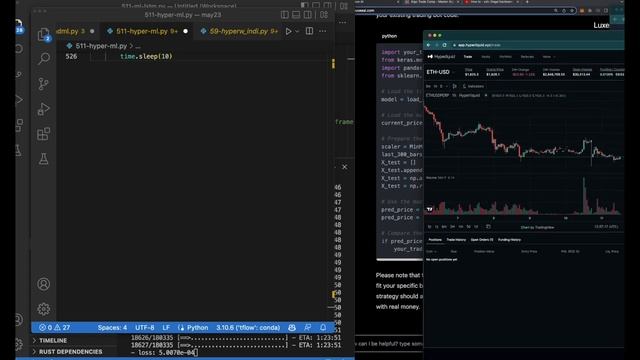Click the feedback icon in the status bar

click(307, 327)
